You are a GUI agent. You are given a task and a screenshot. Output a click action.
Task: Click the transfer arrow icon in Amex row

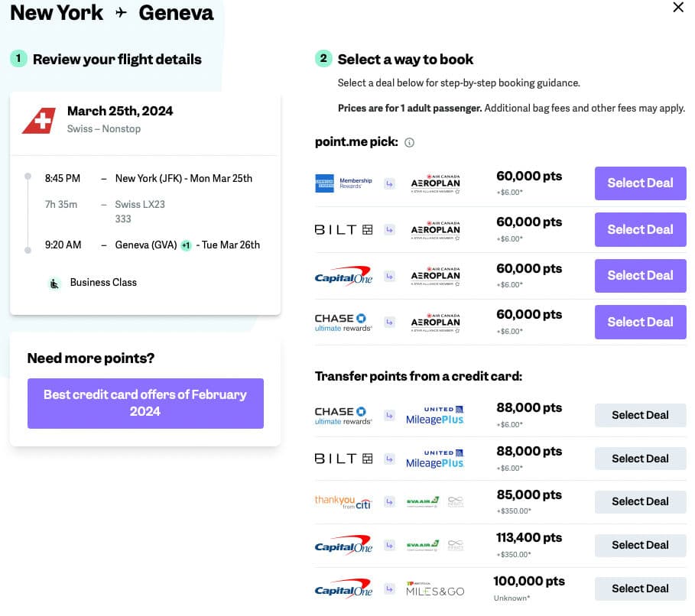[389, 183]
